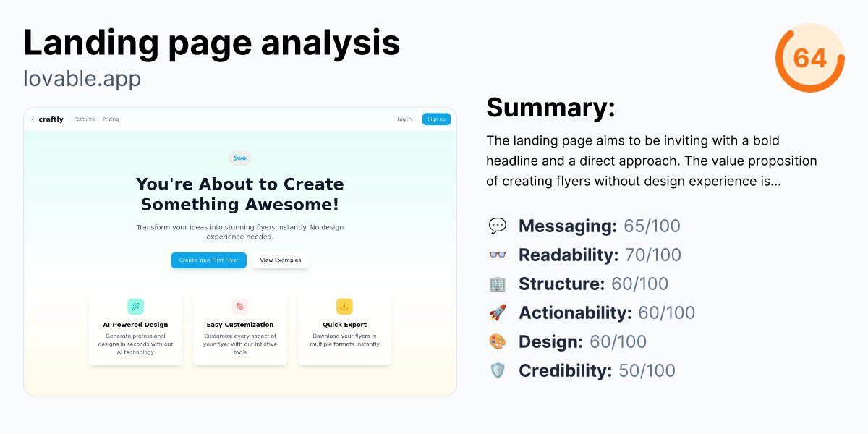Screen dimensions: 868x434
Task: Select the Messaging speech bubble icon
Action: click(x=498, y=226)
